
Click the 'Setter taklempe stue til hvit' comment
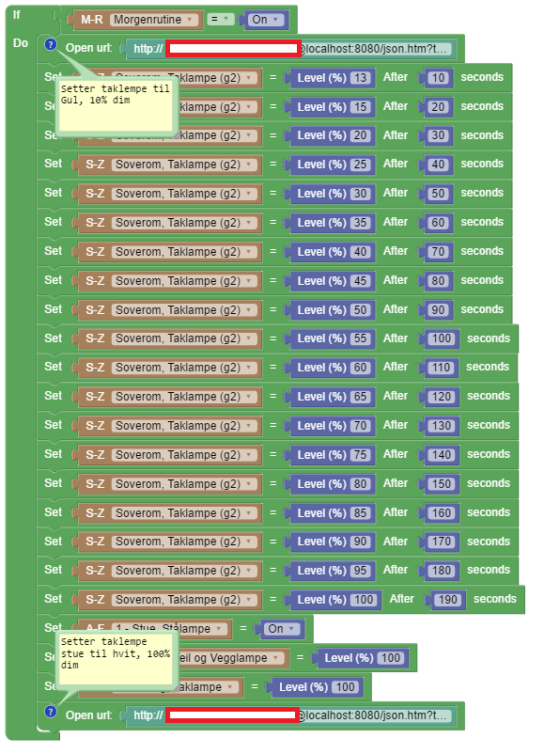[x=115, y=658]
